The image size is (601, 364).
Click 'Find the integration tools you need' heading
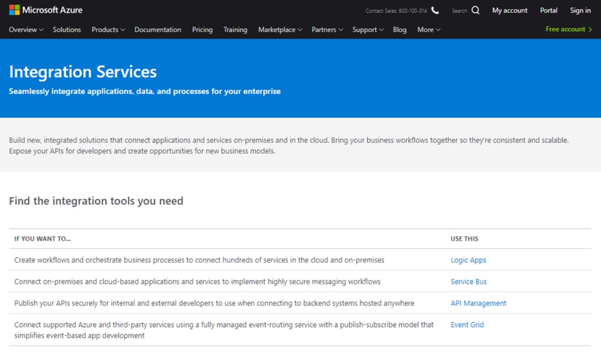pos(96,201)
